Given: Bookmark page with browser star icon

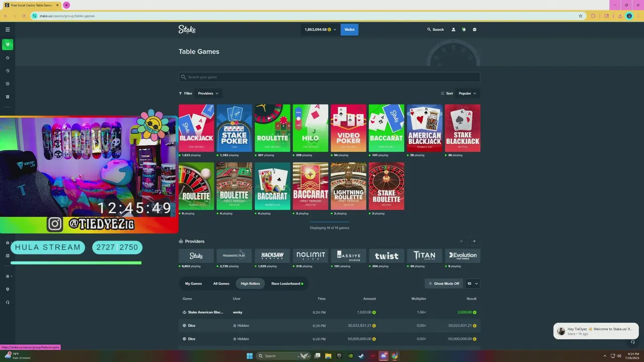Looking at the screenshot, I should click(581, 16).
